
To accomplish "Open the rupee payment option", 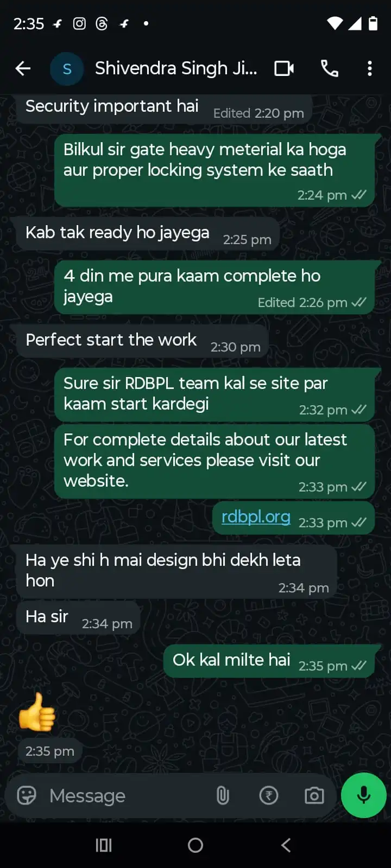I will (269, 795).
